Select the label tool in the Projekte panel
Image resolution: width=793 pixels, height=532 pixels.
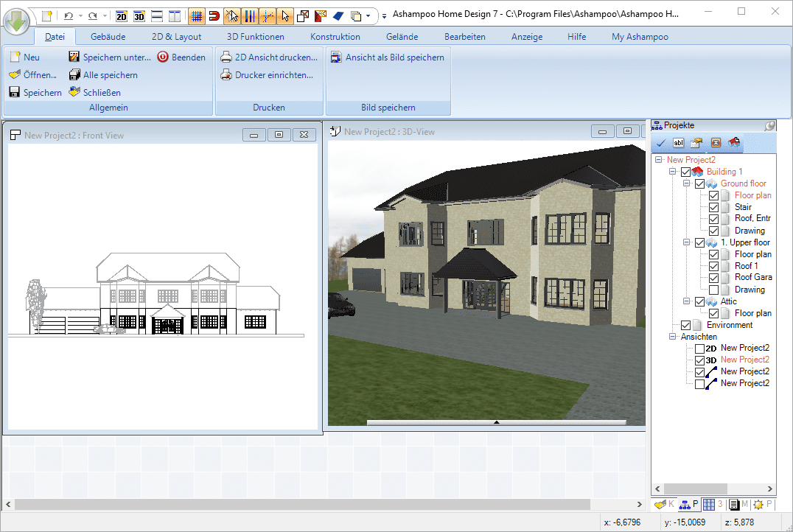(678, 143)
